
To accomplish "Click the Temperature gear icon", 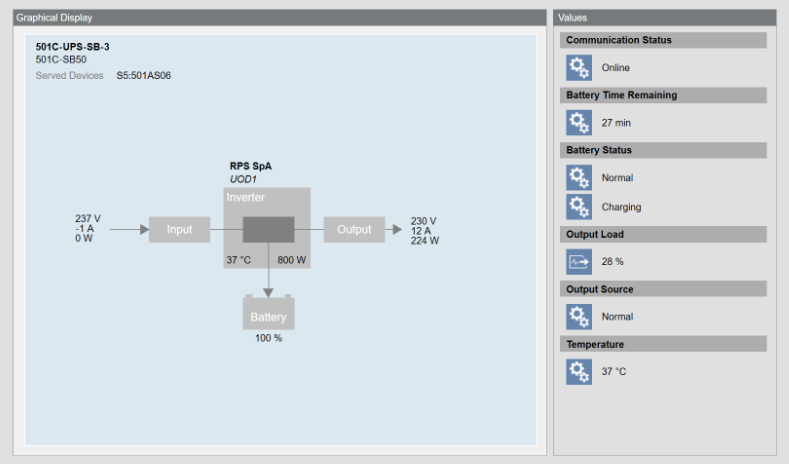I will coord(579,372).
